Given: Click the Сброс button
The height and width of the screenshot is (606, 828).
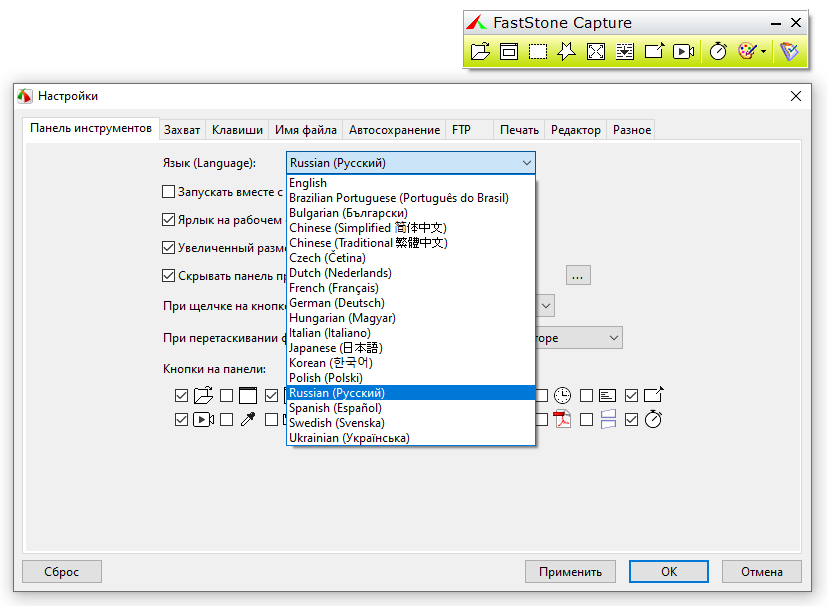Looking at the screenshot, I should click(x=62, y=572).
